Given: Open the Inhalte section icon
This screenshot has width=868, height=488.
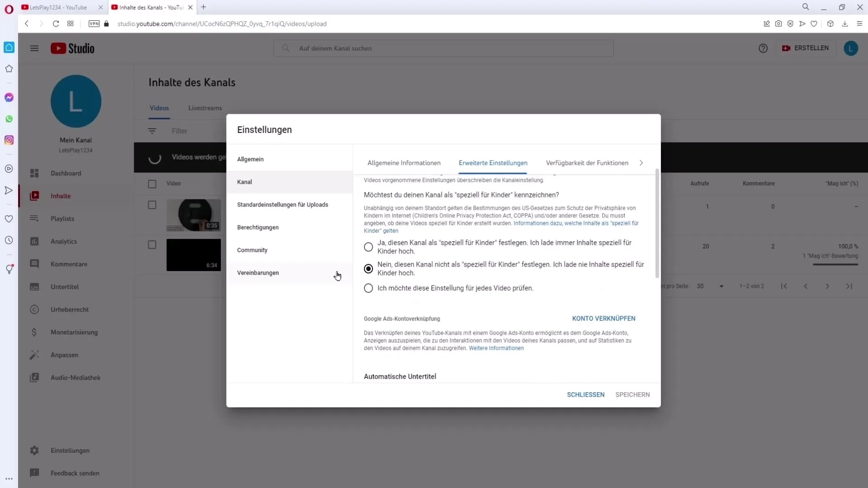Looking at the screenshot, I should (34, 196).
